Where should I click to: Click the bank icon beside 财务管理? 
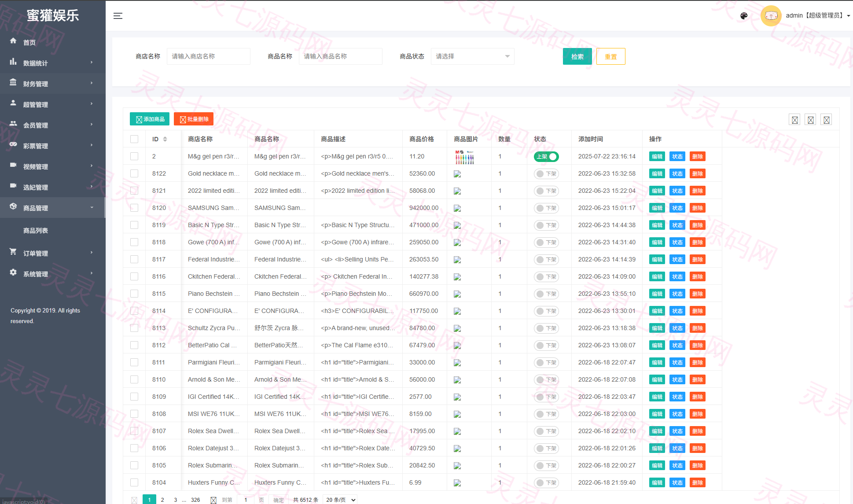[13, 82]
